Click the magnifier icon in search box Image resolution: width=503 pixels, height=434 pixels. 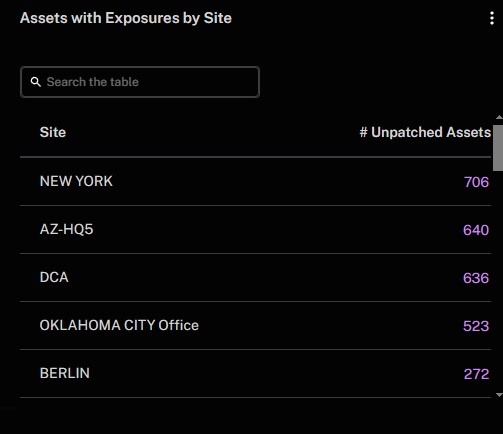point(36,82)
